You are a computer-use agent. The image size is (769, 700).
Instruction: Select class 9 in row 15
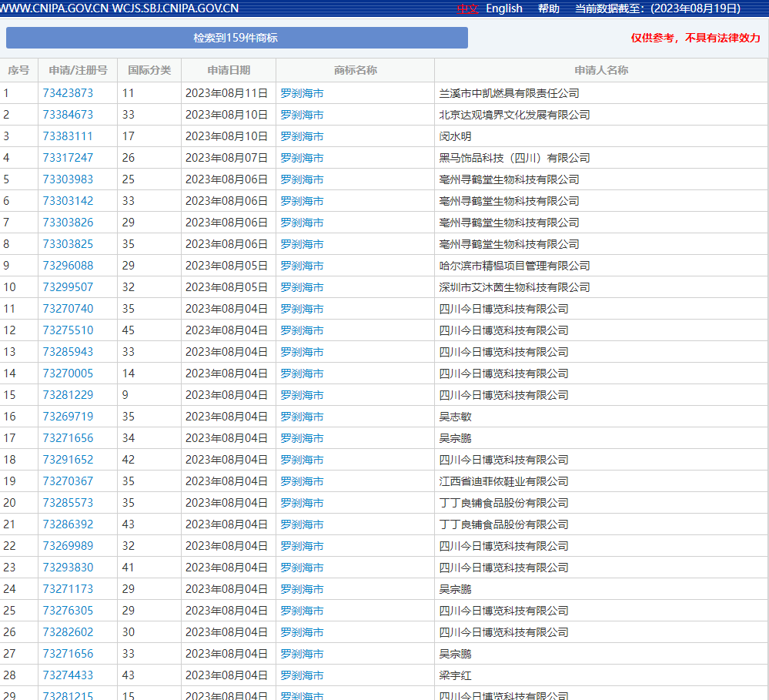(125, 395)
